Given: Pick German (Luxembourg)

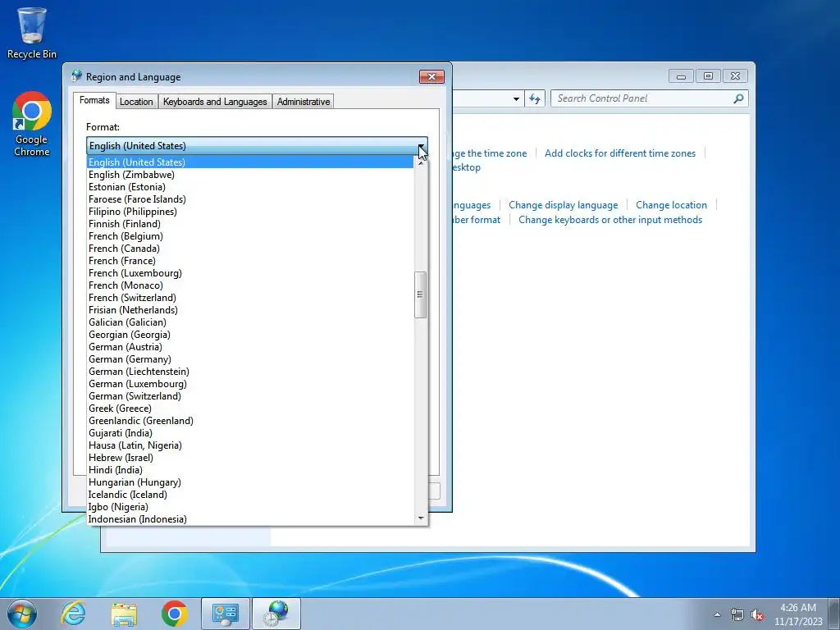Looking at the screenshot, I should point(250,384).
